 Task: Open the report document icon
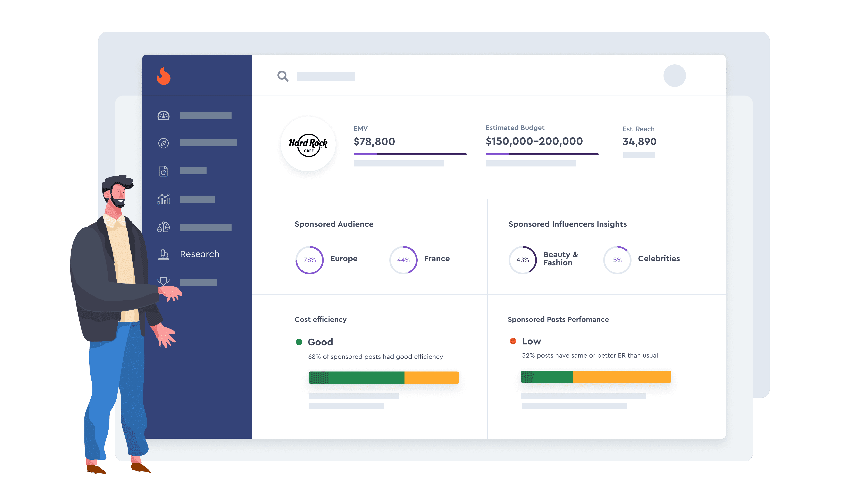click(x=164, y=171)
